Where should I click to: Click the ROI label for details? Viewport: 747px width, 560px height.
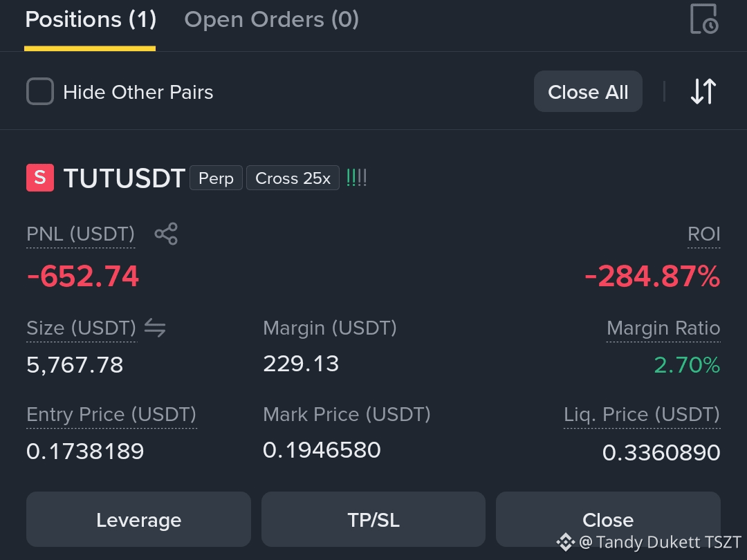(x=703, y=234)
